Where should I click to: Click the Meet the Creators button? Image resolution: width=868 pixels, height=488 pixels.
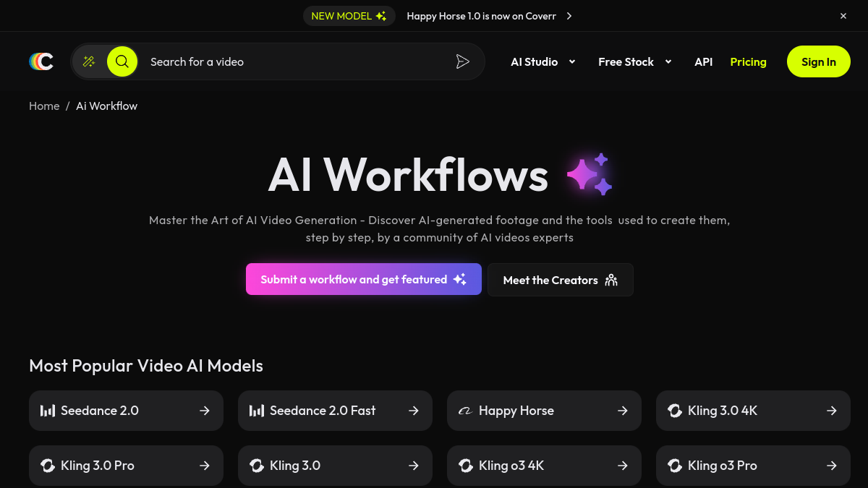click(x=561, y=280)
